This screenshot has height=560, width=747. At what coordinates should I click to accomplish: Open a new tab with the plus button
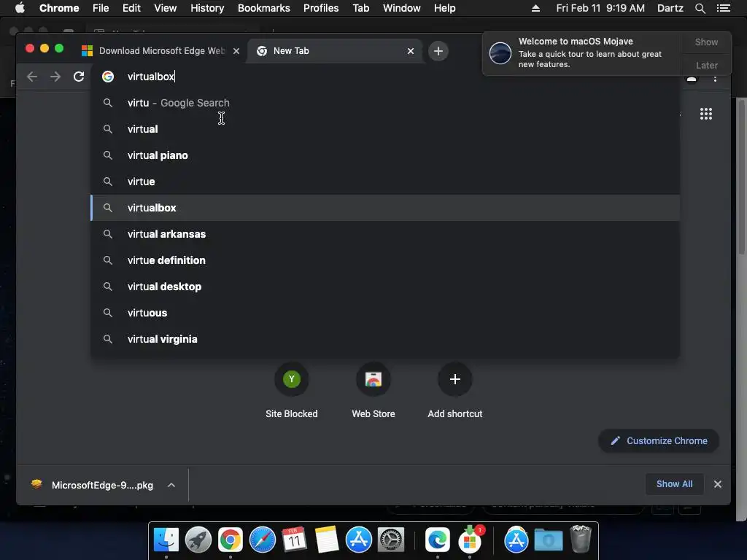pyautogui.click(x=438, y=51)
